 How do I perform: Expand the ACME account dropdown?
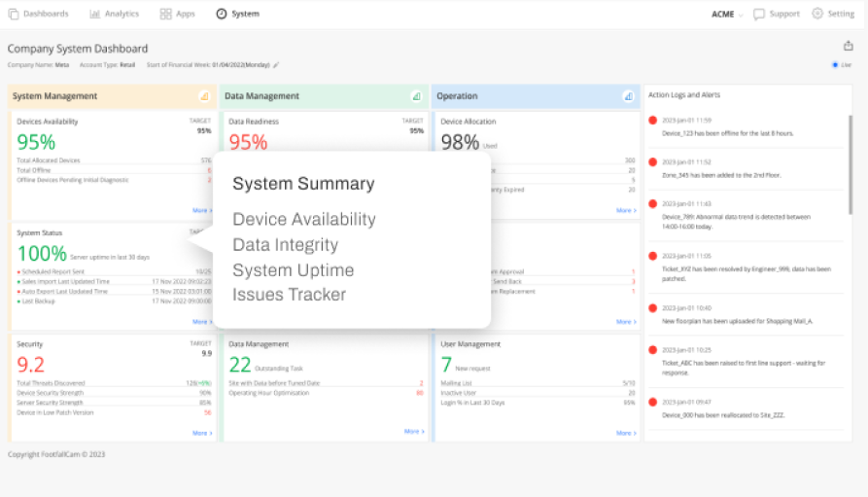click(727, 15)
